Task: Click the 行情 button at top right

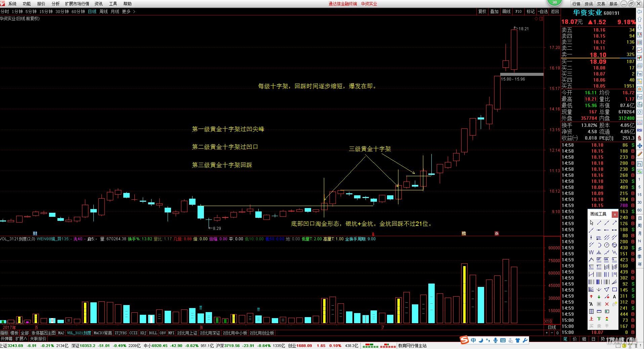Action: click(x=576, y=4)
